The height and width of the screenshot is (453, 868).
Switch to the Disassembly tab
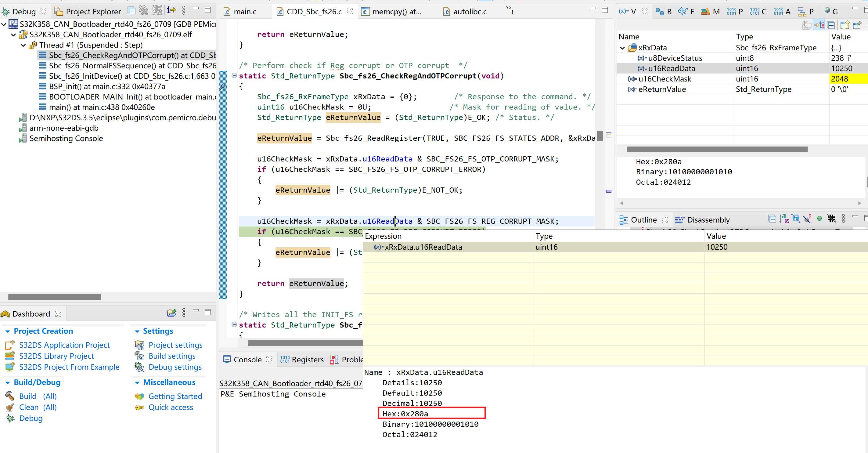(x=708, y=220)
